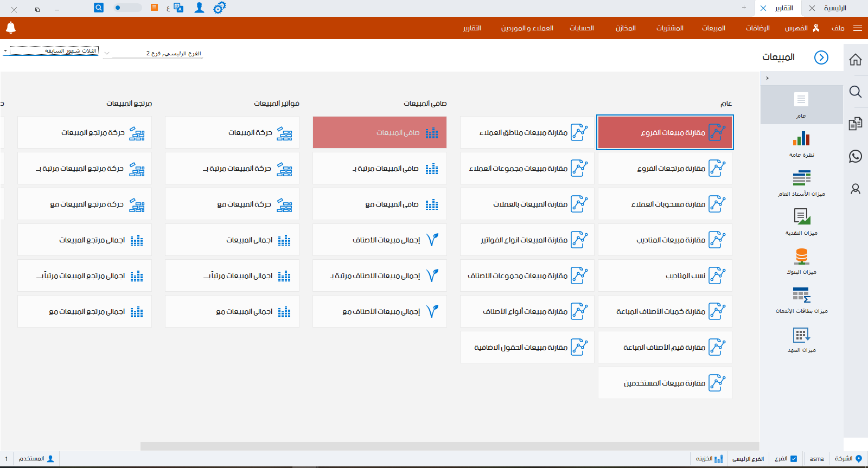Open الخزينه in the status bar
Image resolution: width=868 pixels, height=468 pixels.
click(710, 459)
